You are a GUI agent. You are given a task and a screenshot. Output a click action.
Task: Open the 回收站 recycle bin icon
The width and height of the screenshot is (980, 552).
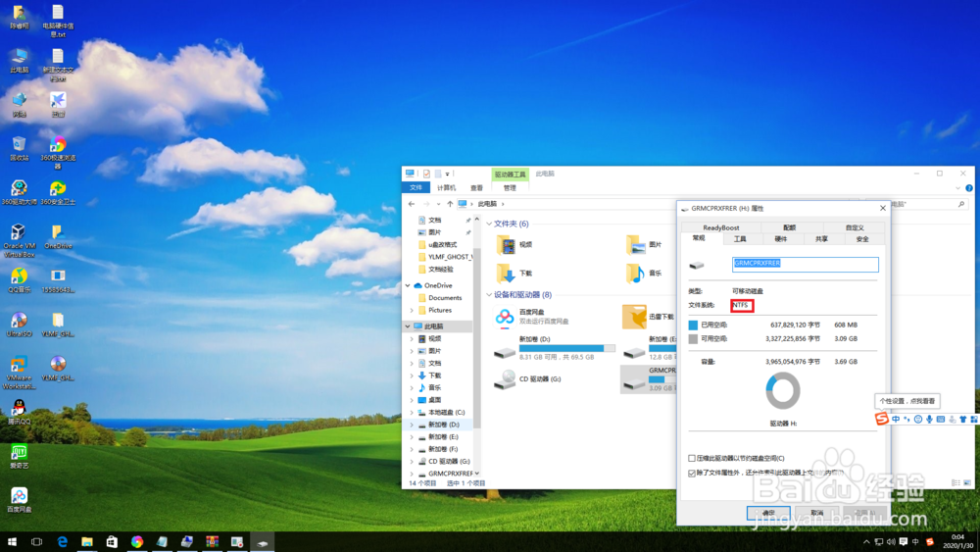click(19, 148)
